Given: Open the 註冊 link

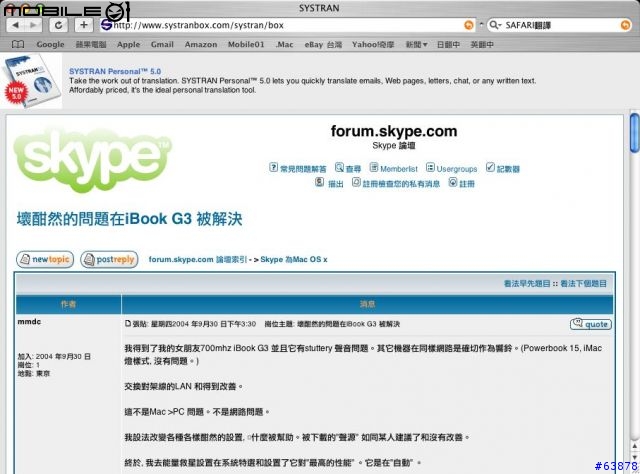Looking at the screenshot, I should click(467, 184).
